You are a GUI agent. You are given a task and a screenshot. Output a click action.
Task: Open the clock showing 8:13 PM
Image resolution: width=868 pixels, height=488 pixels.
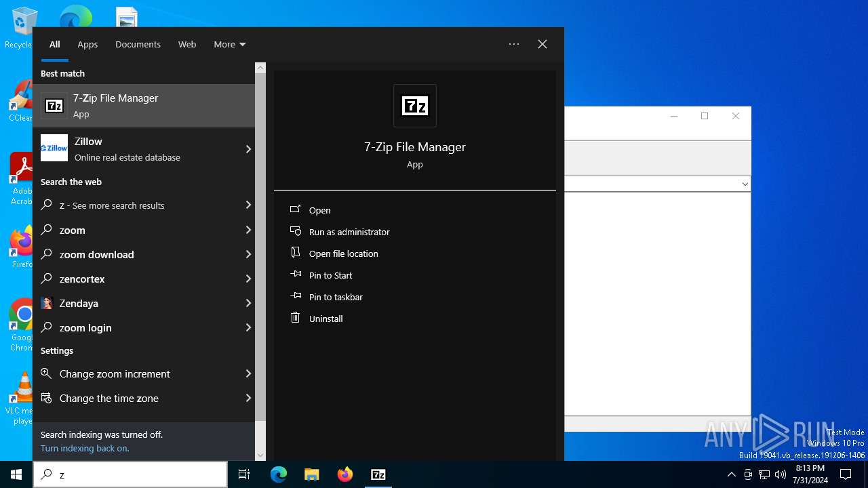click(810, 474)
